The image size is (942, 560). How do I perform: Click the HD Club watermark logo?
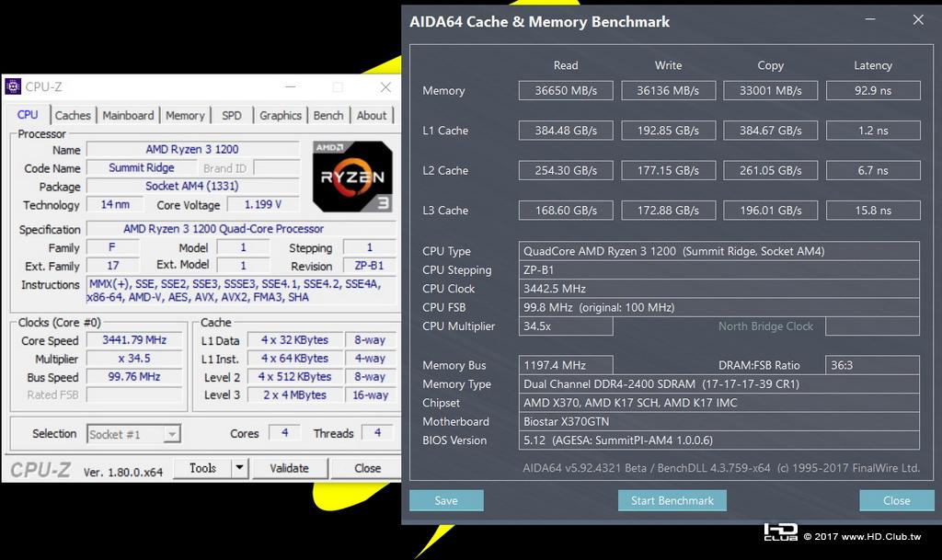pos(780,532)
